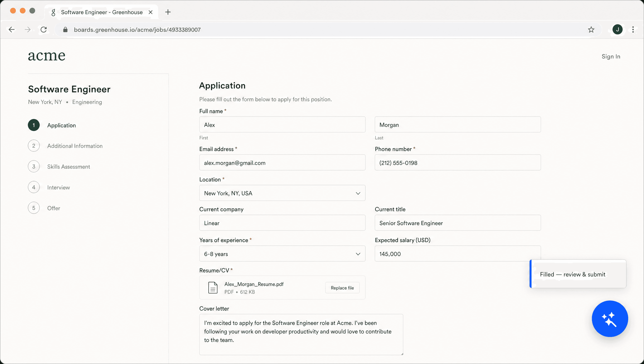This screenshot has height=364, width=644.
Task: Click the Filled — review & submit notification
Action: [578, 274]
